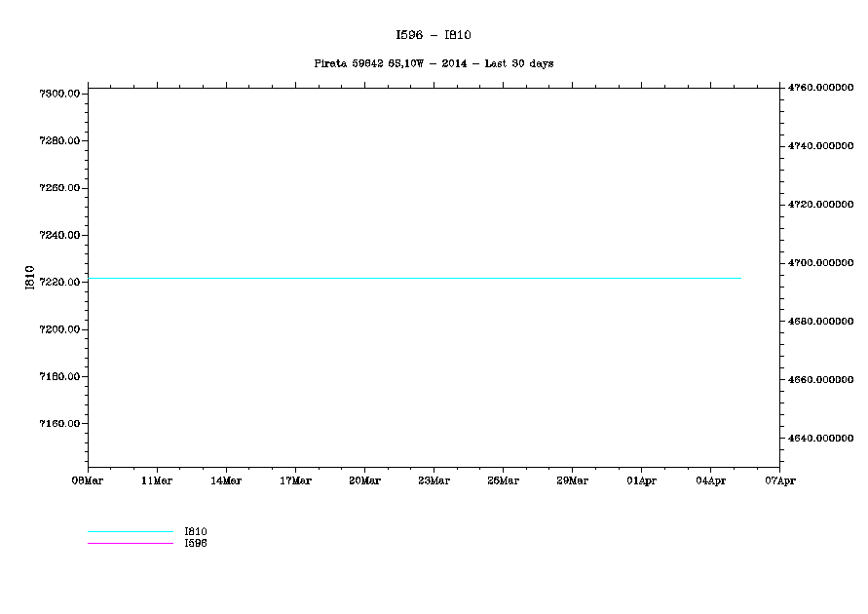
Task: Click the 29Mar x-axis label
Action: [x=572, y=480]
